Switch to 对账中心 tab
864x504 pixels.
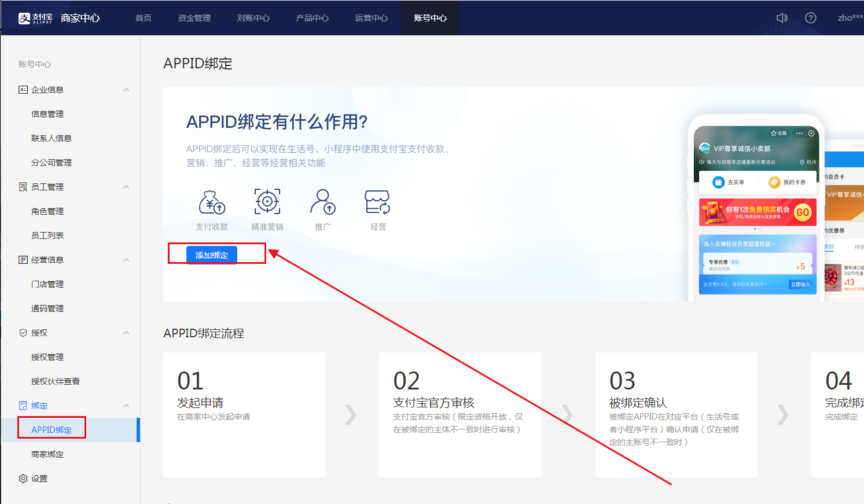pos(253,18)
